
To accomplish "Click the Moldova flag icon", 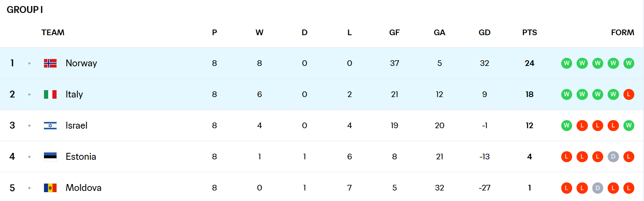I will [50, 188].
